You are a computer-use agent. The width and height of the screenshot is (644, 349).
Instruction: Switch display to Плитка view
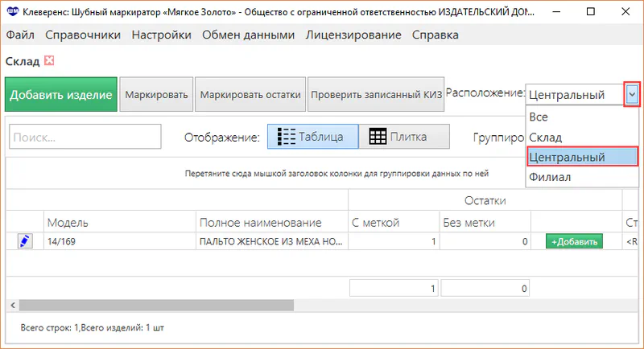[403, 137]
